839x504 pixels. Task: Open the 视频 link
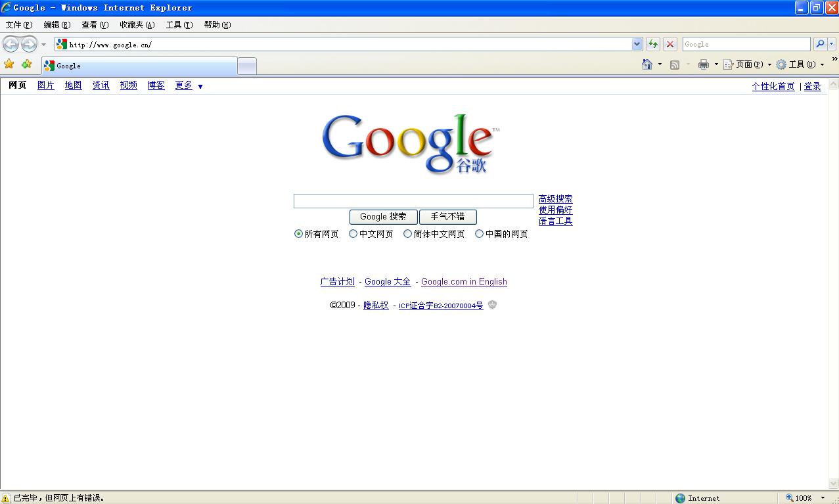click(129, 85)
